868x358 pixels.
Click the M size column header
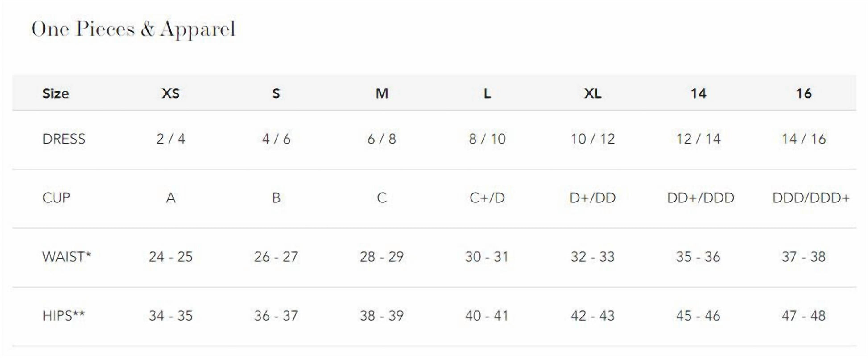(382, 93)
